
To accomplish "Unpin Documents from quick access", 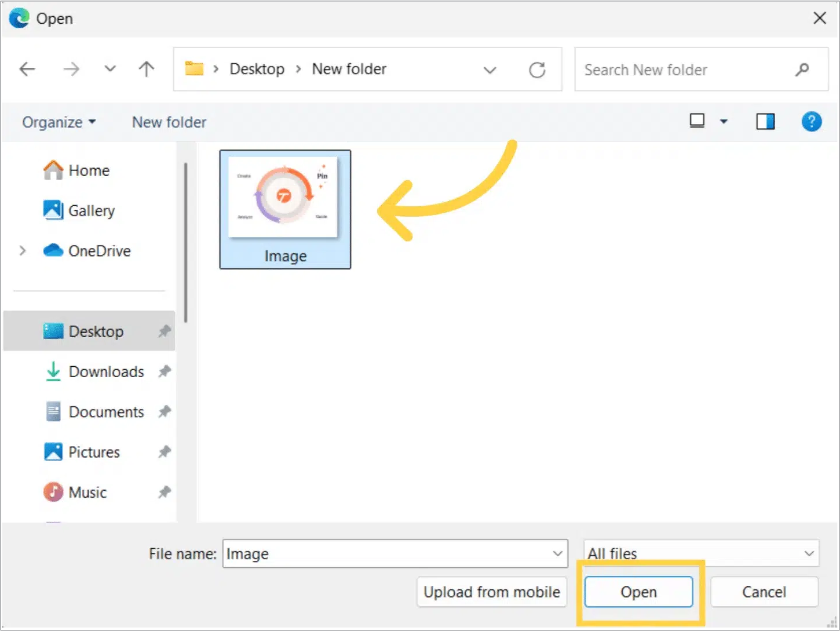I will pyautogui.click(x=165, y=412).
